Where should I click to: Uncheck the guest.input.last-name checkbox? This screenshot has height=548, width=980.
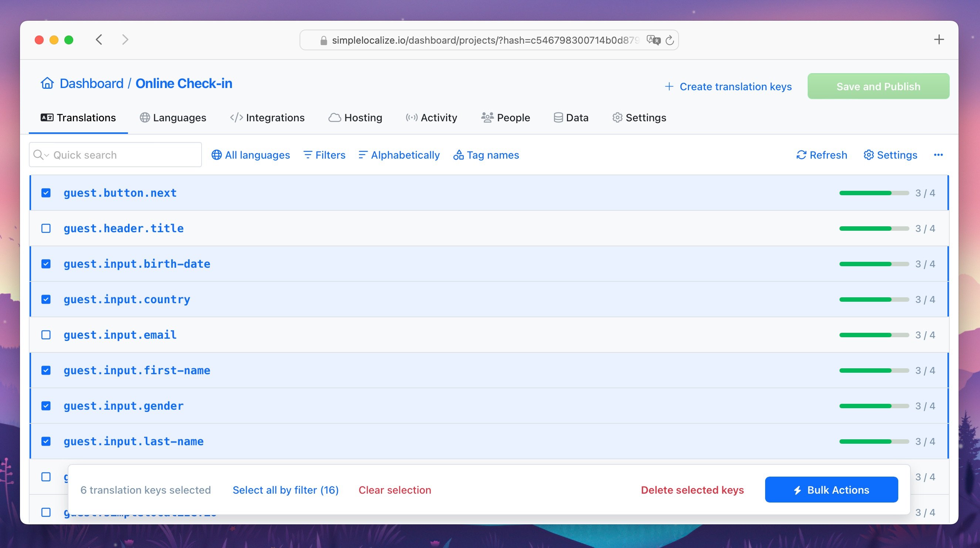click(46, 441)
